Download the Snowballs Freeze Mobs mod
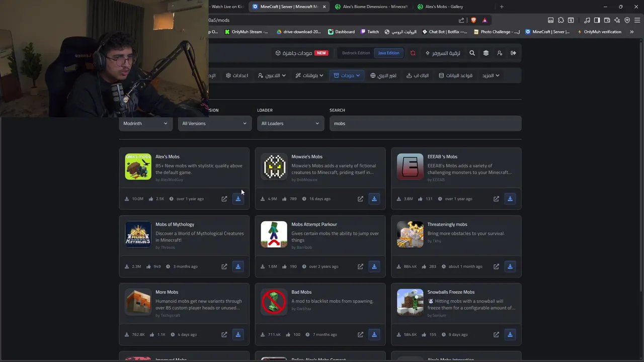 [510, 334]
